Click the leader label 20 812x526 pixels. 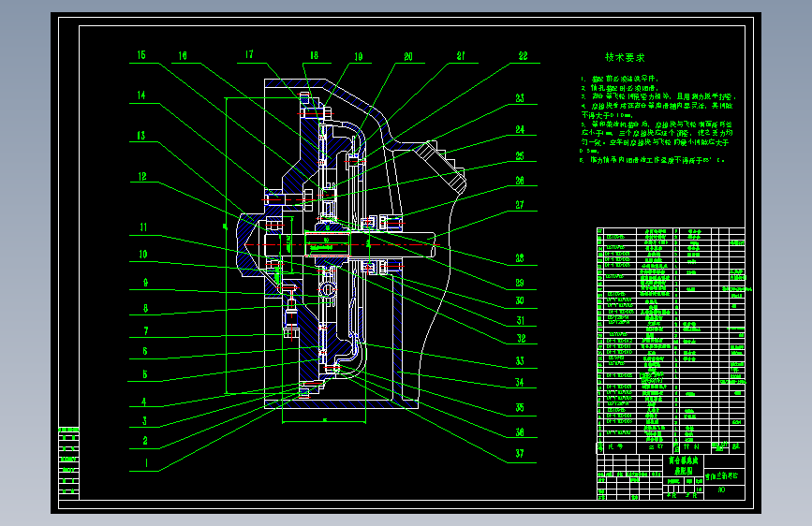408,56
